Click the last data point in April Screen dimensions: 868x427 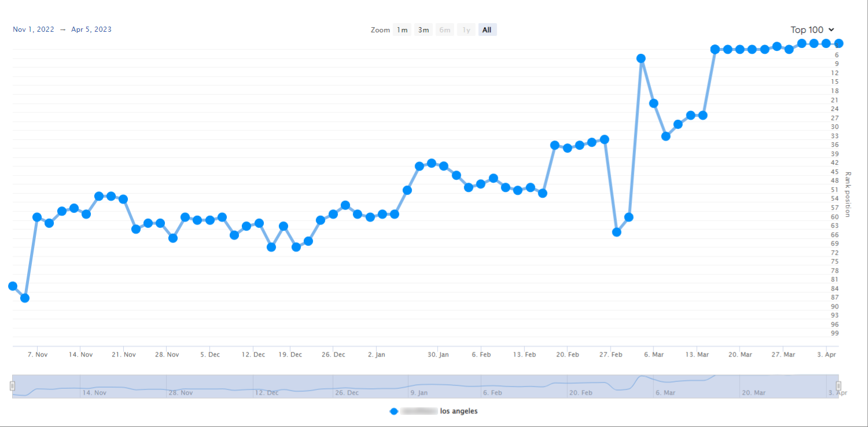click(x=838, y=43)
